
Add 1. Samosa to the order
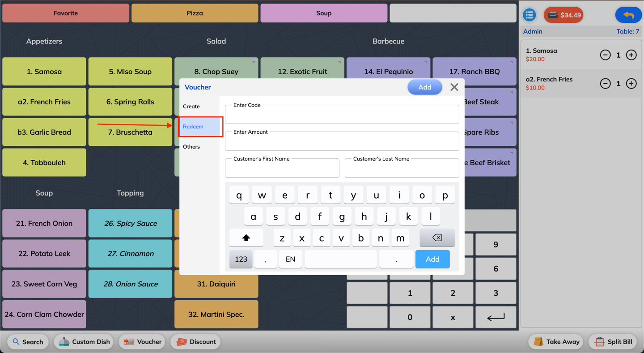pyautogui.click(x=44, y=72)
